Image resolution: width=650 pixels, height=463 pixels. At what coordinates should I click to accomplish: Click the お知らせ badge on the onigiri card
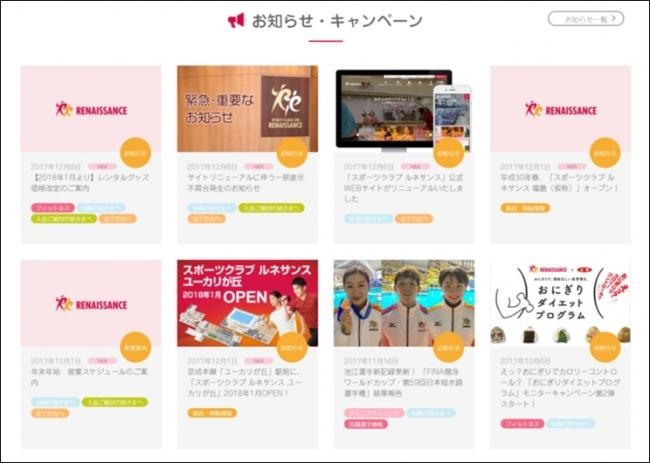[605, 347]
